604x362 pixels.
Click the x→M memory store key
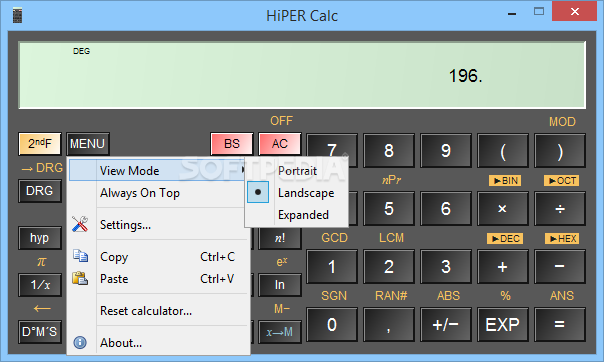(280, 332)
